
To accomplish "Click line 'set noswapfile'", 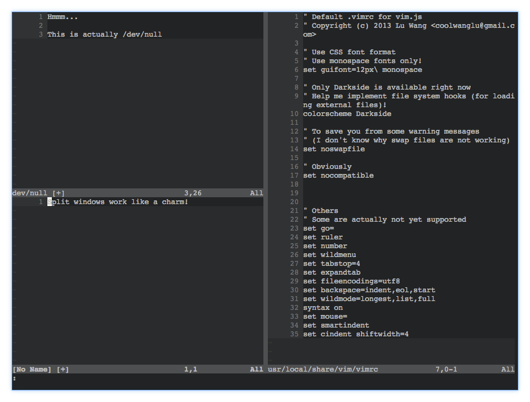I will [334, 149].
